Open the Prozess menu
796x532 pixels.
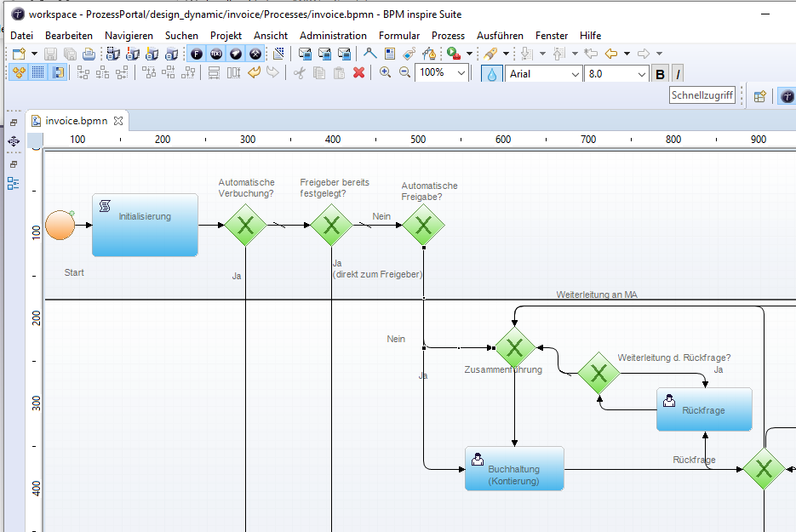[449, 36]
